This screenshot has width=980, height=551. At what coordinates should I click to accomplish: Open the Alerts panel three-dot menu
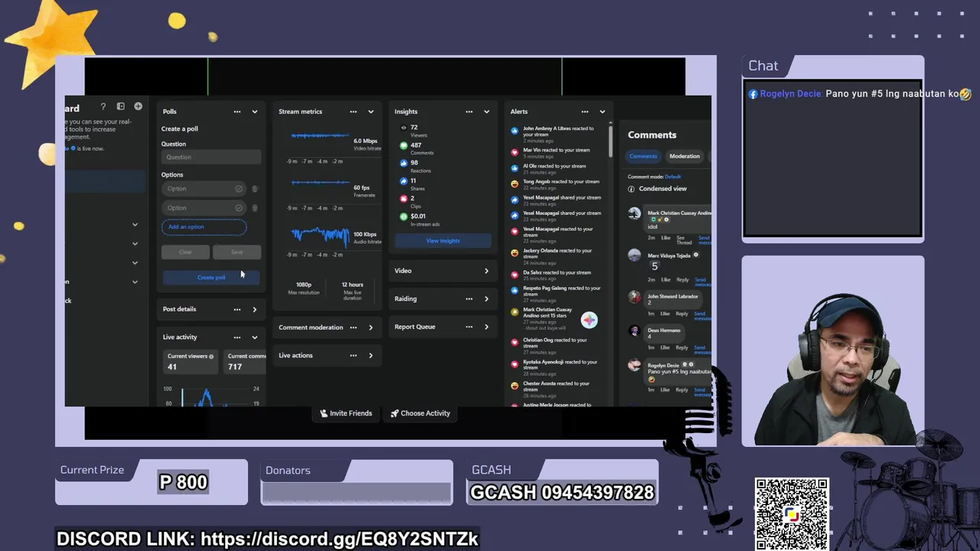click(x=585, y=112)
